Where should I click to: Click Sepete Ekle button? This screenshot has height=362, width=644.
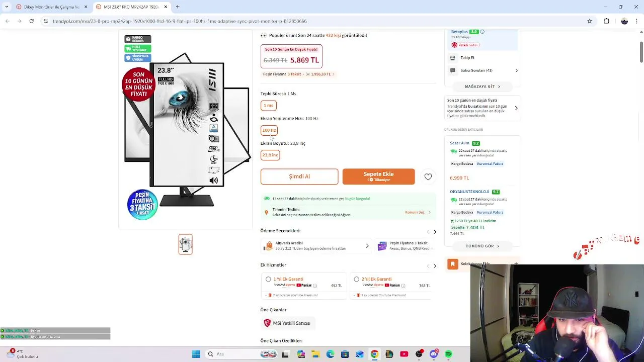[x=378, y=176]
